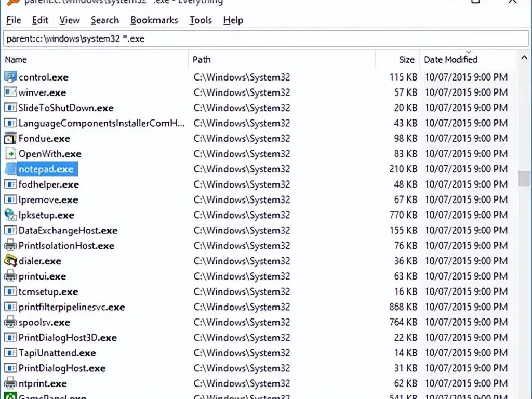
Task: Click the TapiUnattend.exe file icon
Action: (x=10, y=353)
